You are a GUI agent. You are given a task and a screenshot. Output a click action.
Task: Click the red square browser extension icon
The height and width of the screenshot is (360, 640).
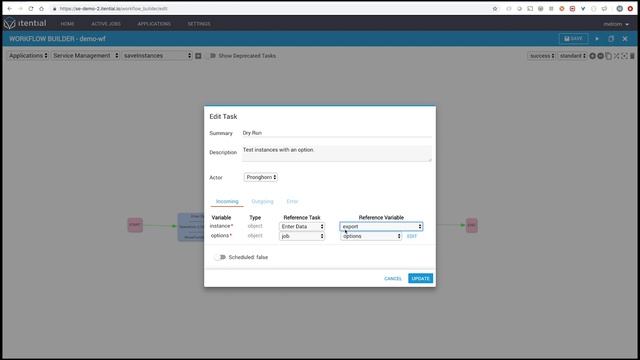(572, 8)
